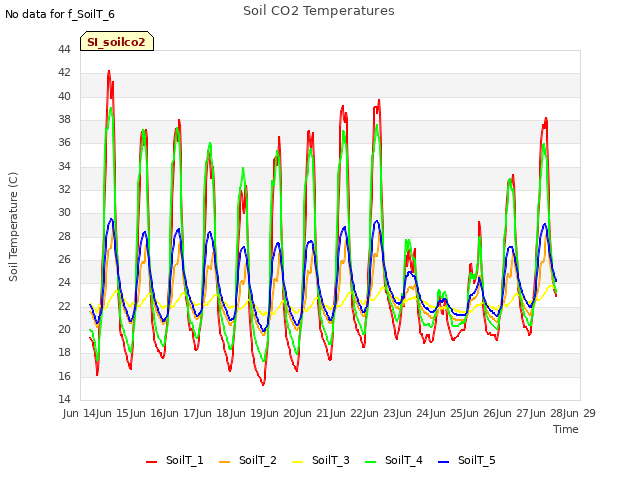Click the 24 y-axis tick label
The image size is (640, 480).
[64, 283]
